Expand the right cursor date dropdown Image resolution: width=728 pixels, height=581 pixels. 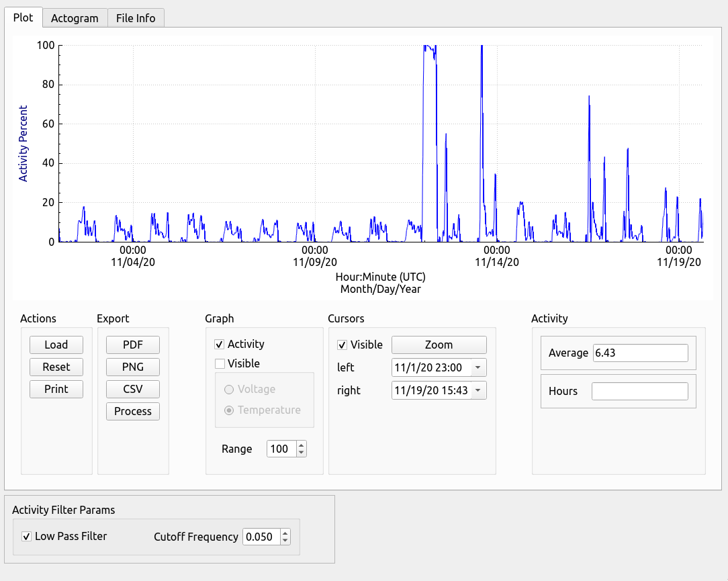coord(478,390)
